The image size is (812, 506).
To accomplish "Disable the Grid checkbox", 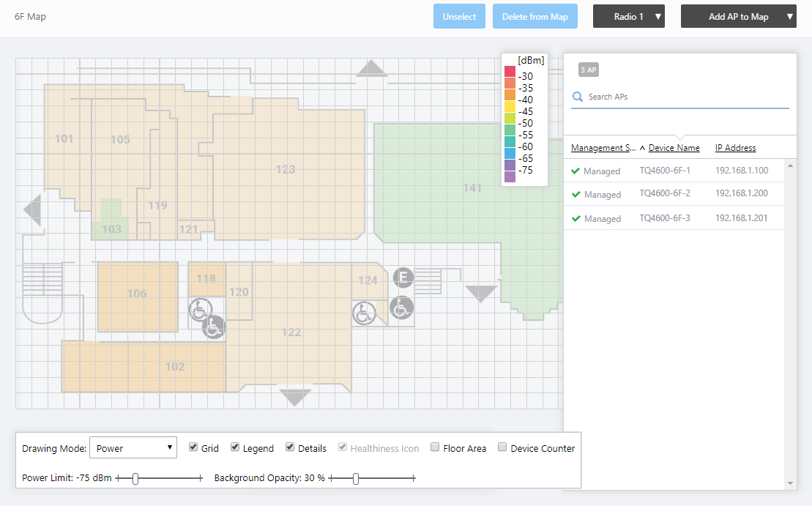I will [193, 447].
